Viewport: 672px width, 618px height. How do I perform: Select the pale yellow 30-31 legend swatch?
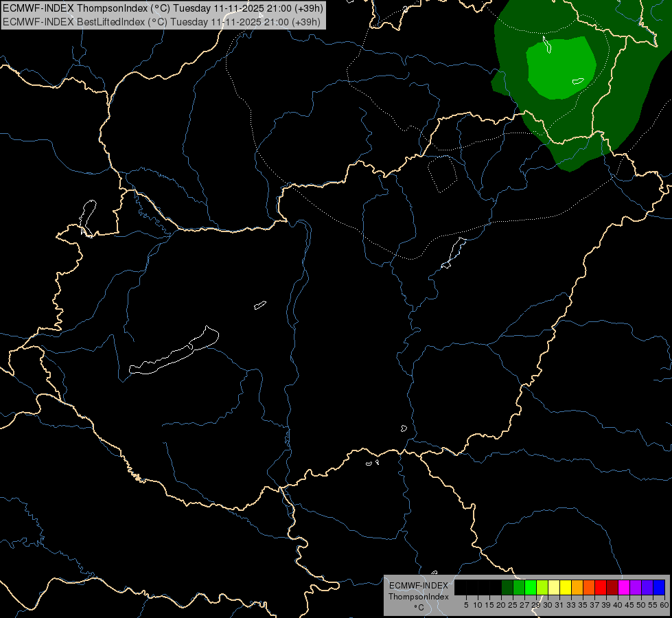pyautogui.click(x=554, y=587)
